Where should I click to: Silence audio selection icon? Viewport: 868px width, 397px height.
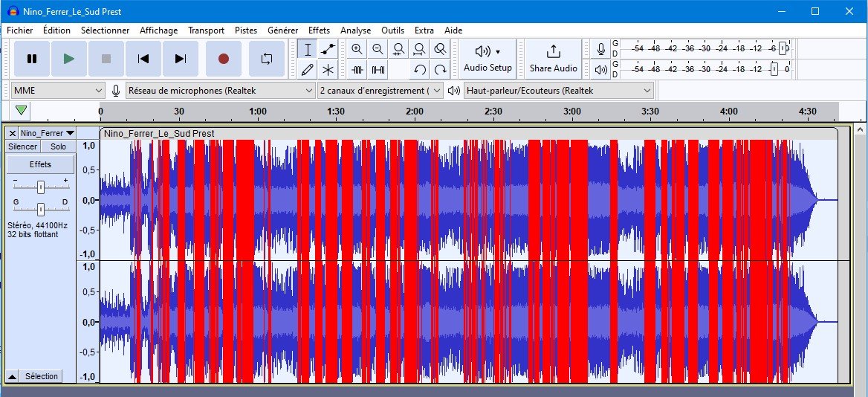click(x=379, y=70)
